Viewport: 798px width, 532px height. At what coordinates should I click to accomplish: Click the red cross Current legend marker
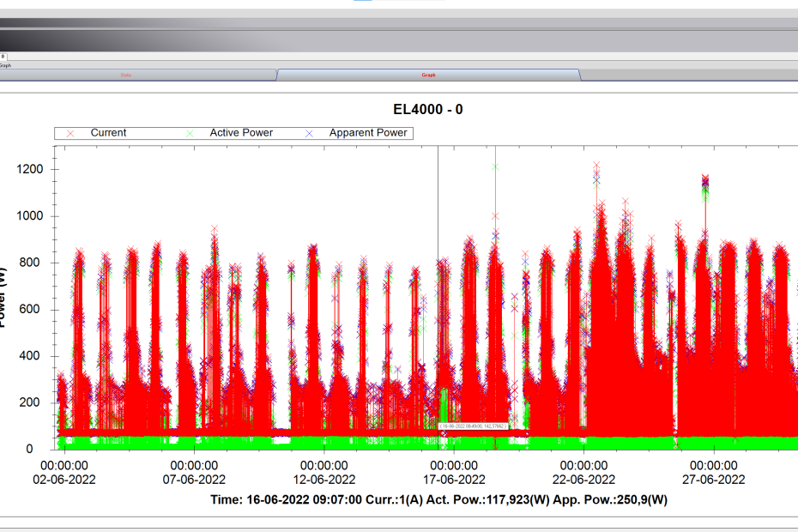pos(71,133)
